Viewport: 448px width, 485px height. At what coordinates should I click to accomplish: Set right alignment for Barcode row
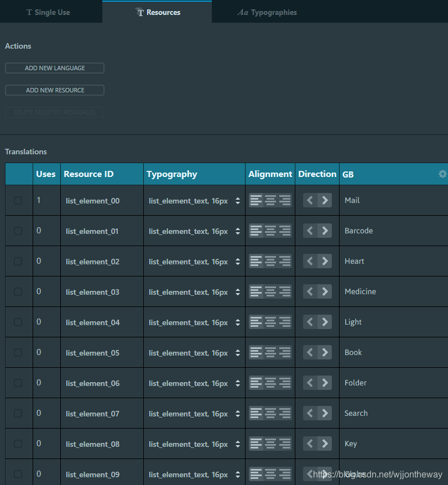pyautogui.click(x=285, y=231)
